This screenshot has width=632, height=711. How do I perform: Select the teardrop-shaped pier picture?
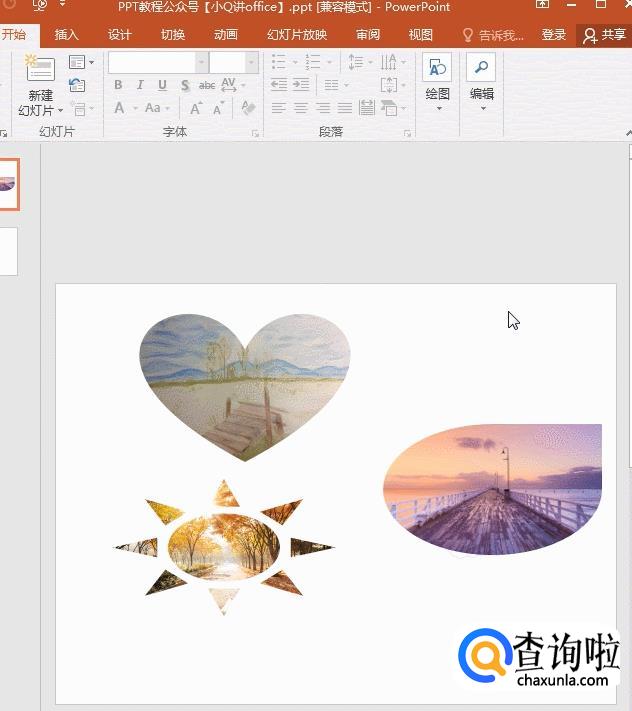pos(492,489)
